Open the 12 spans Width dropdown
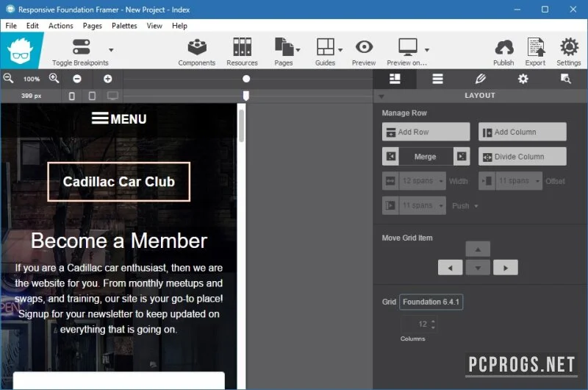The height and width of the screenshot is (390, 588). 422,181
